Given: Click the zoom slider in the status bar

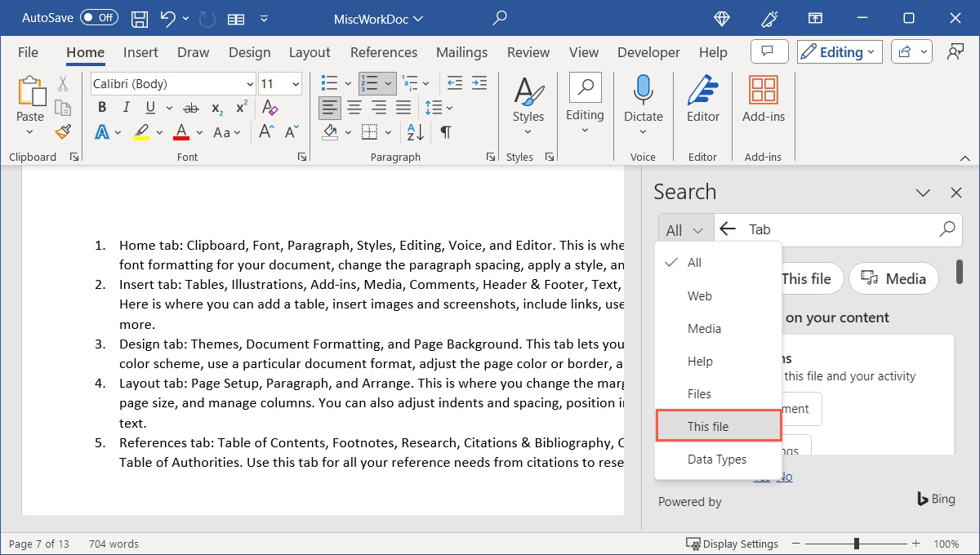Looking at the screenshot, I should click(855, 543).
